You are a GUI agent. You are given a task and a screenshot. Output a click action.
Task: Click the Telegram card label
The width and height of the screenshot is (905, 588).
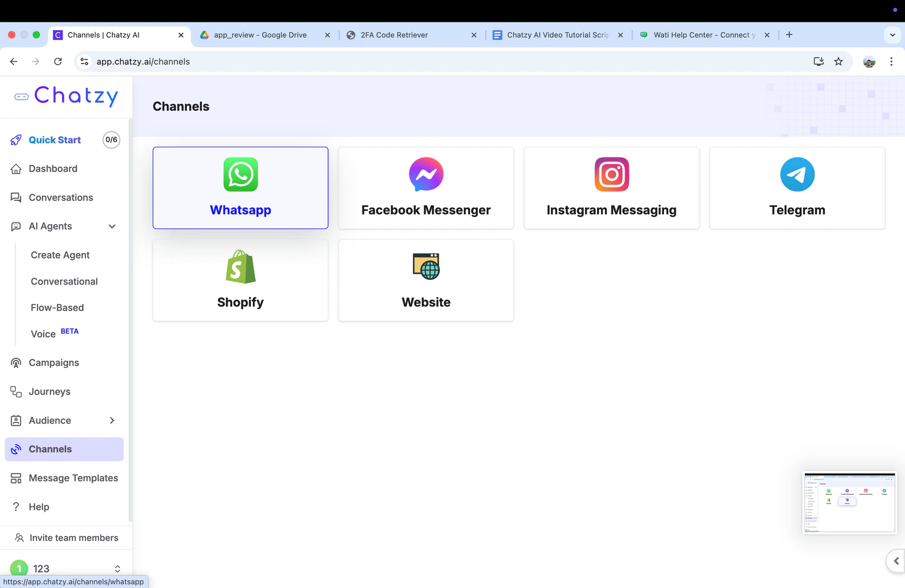797,210
